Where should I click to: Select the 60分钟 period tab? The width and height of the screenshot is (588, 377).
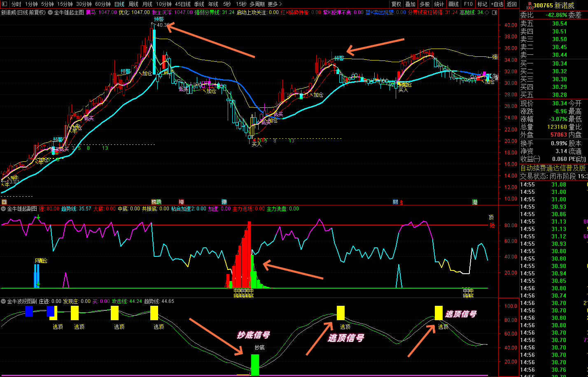pos(103,4)
